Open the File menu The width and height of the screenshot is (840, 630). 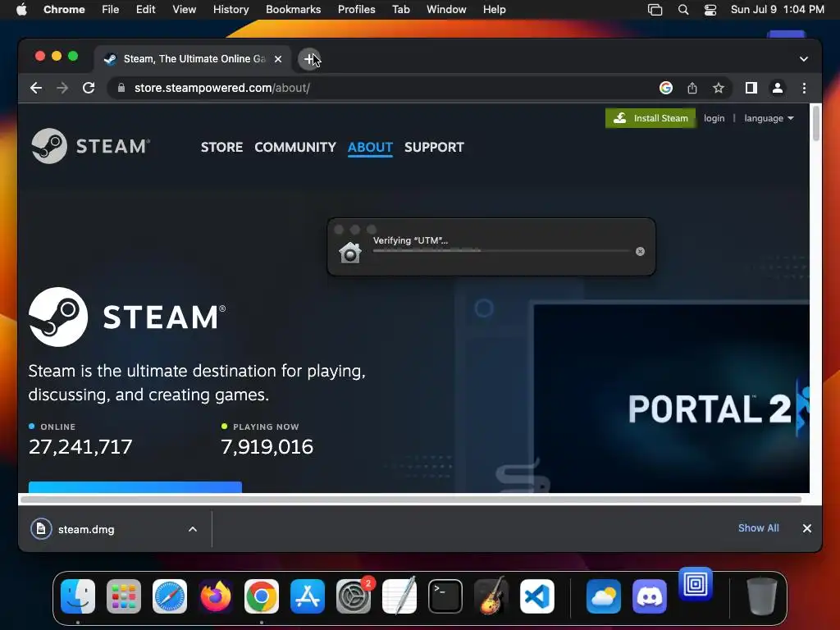click(111, 10)
